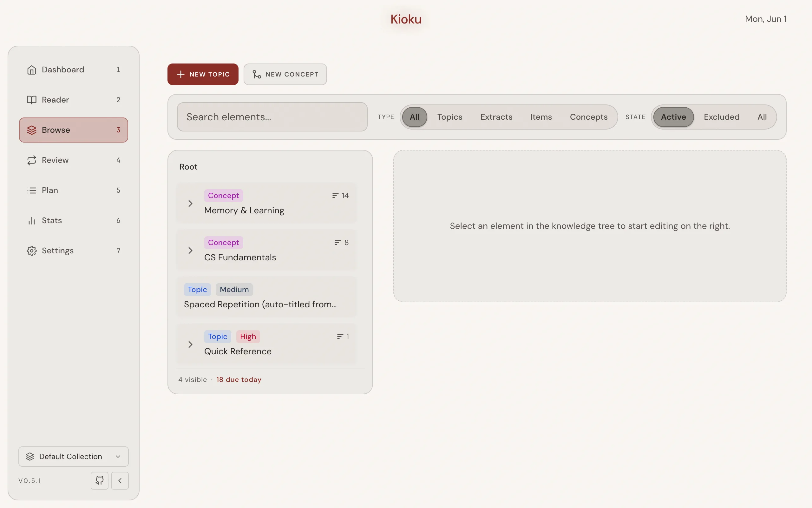The image size is (812, 508).
Task: Expand the Memory & Learning concept
Action: (x=190, y=204)
